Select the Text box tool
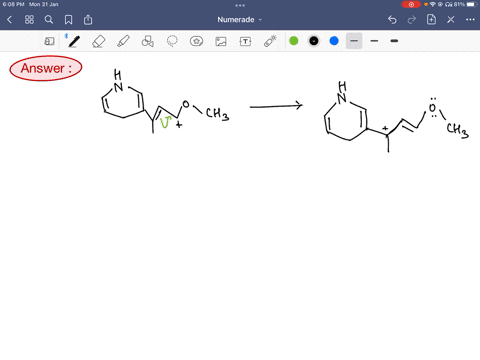Image resolution: width=480 pixels, height=360 pixels. pos(245,41)
